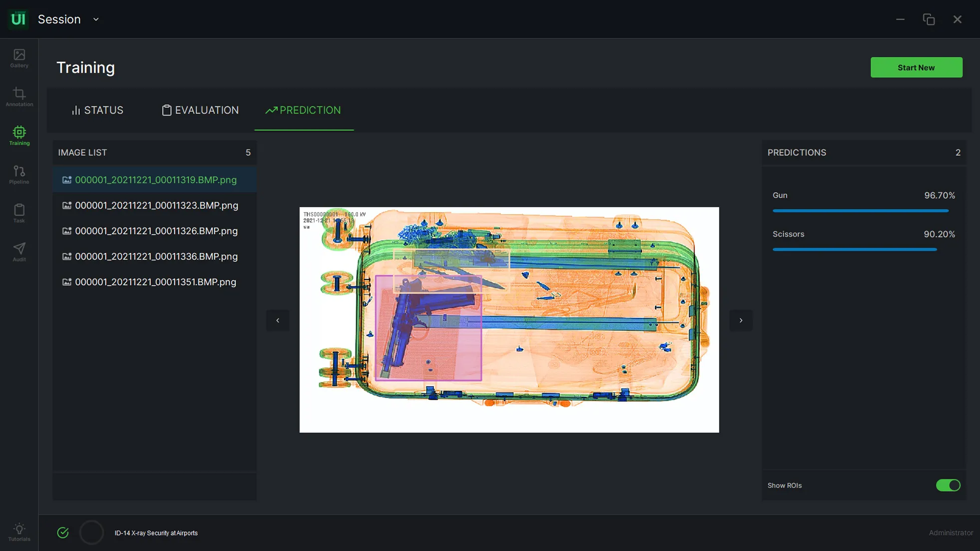Restore down the application window
This screenshot has height=551, width=980.
(x=929, y=19)
